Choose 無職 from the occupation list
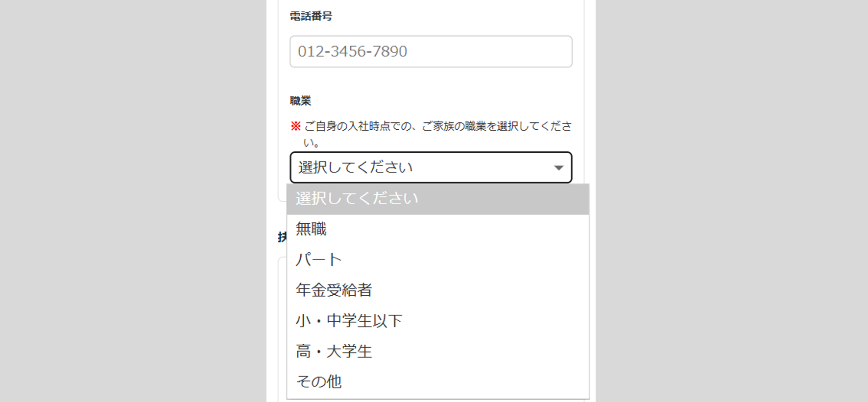Screen dimensions: 868x402 tap(312, 229)
